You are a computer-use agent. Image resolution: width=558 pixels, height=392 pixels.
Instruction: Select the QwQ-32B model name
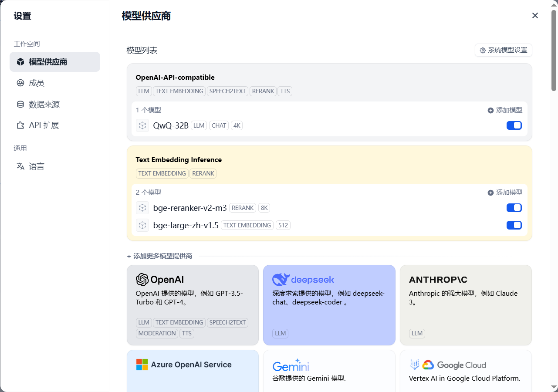pyautogui.click(x=171, y=125)
